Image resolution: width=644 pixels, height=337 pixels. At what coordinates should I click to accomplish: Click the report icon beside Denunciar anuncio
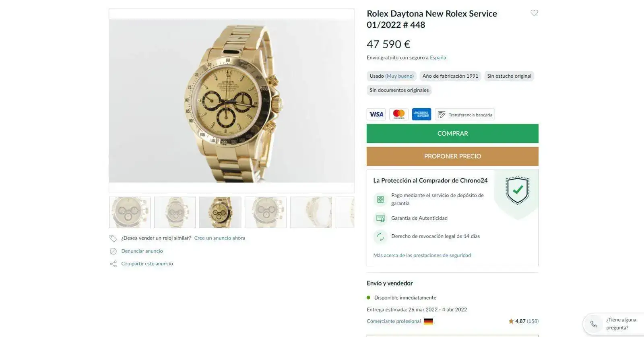coord(113,251)
